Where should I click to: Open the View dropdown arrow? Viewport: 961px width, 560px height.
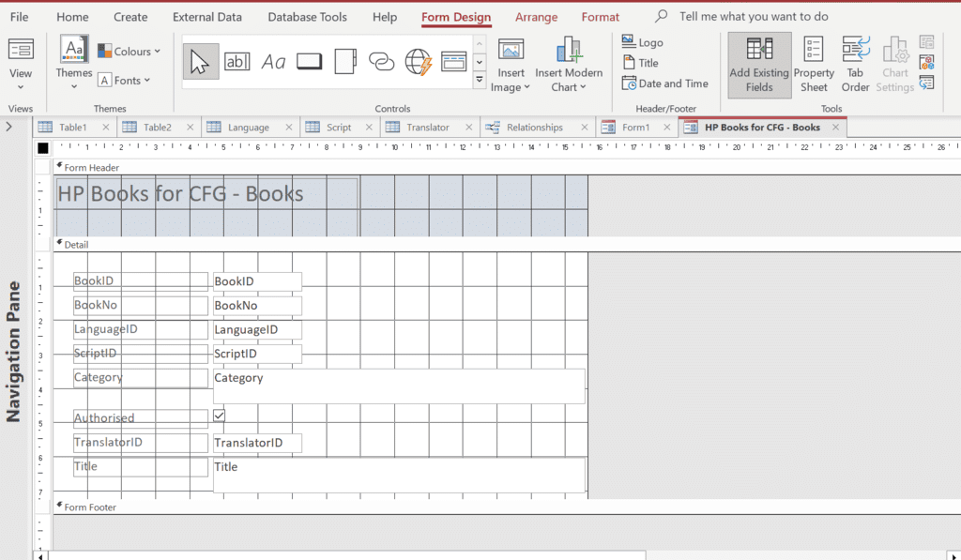pyautogui.click(x=21, y=87)
